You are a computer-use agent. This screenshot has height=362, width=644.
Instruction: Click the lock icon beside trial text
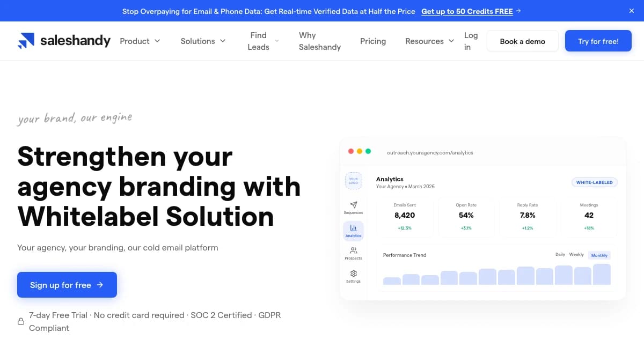coord(21,322)
